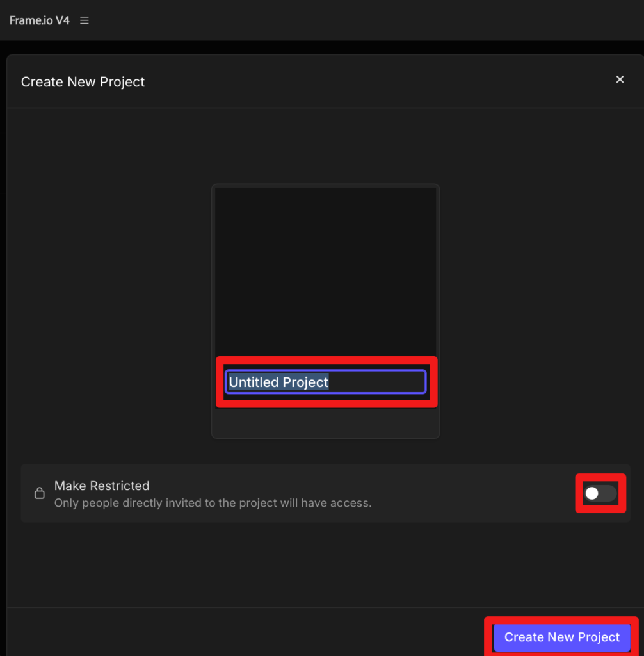Screen dimensions: 644x656
Task: Click empty space in the Make Restricted row
Action: [474, 493]
